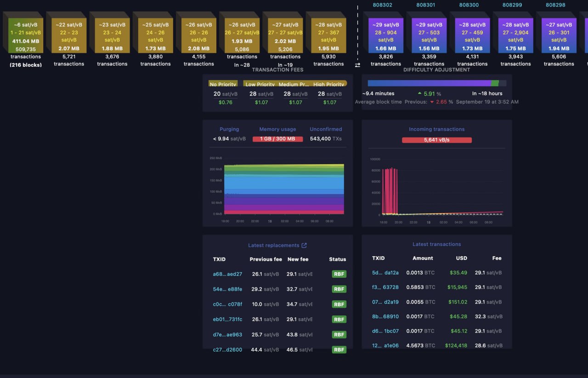Click the High Priority fee label

point(328,84)
